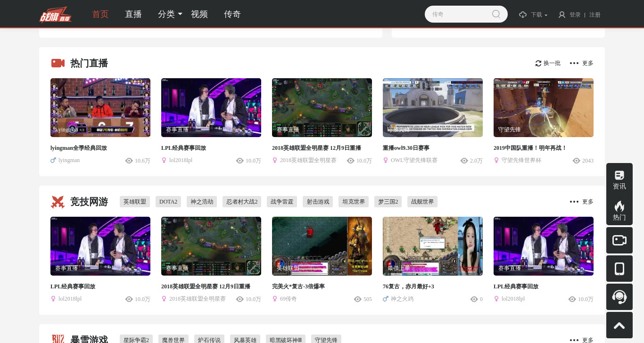Click gender icon beside lyingman in 热门直播

[53, 160]
